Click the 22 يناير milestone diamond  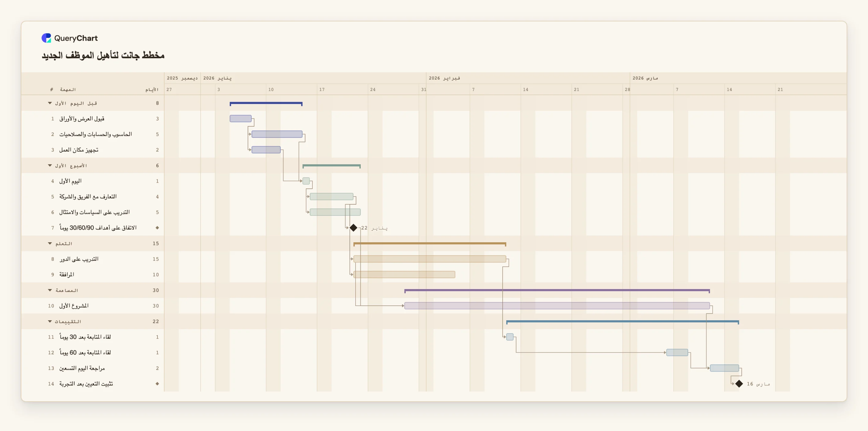click(353, 228)
